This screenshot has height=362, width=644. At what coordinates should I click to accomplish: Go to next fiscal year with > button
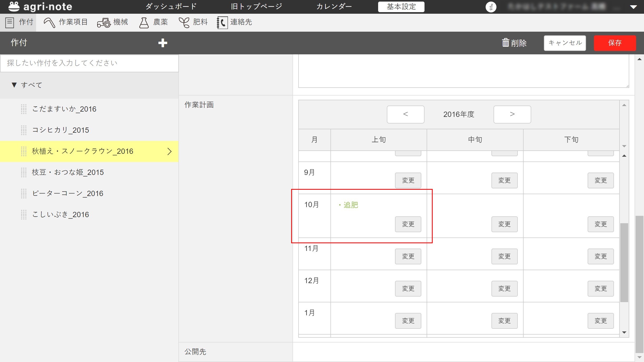click(x=512, y=114)
